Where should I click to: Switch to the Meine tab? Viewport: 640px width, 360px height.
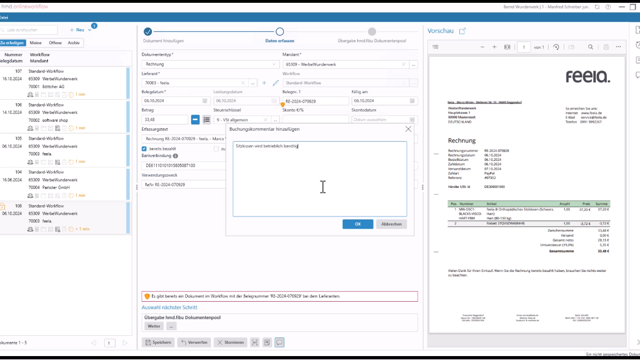pyautogui.click(x=36, y=43)
